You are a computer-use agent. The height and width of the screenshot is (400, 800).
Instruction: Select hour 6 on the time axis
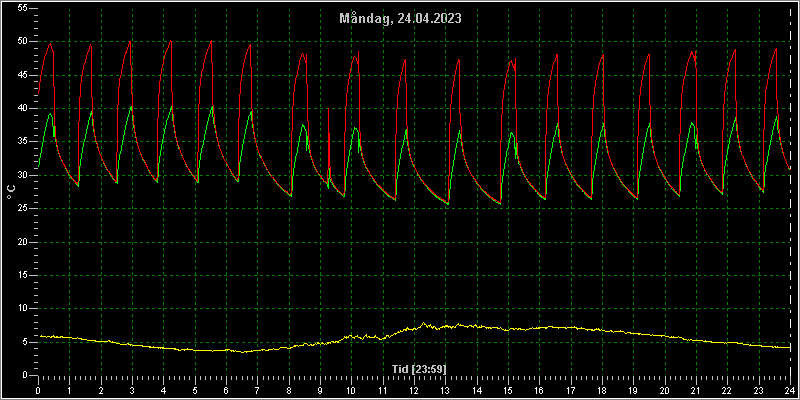tap(226, 390)
